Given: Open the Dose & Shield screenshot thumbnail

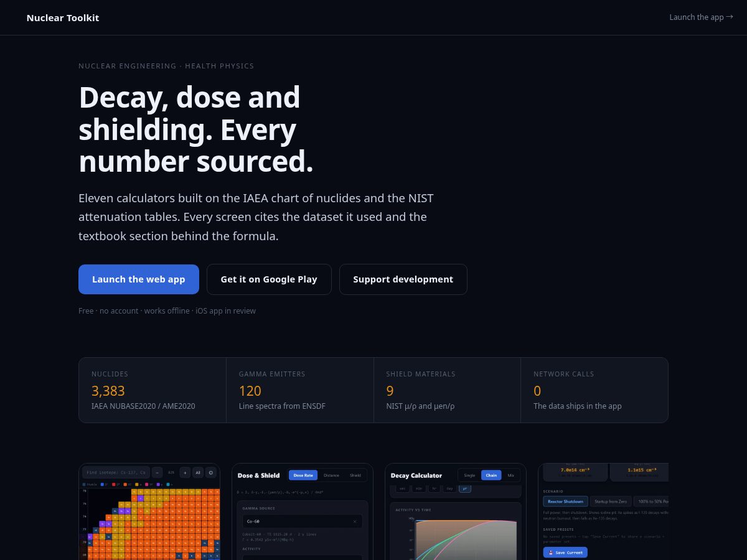Looking at the screenshot, I should coord(303,511).
